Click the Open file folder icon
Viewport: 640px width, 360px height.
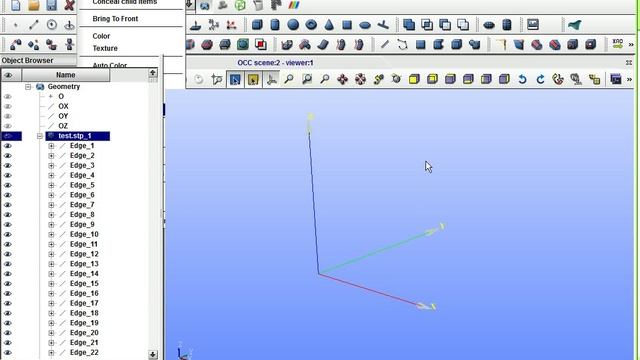coord(34,5)
